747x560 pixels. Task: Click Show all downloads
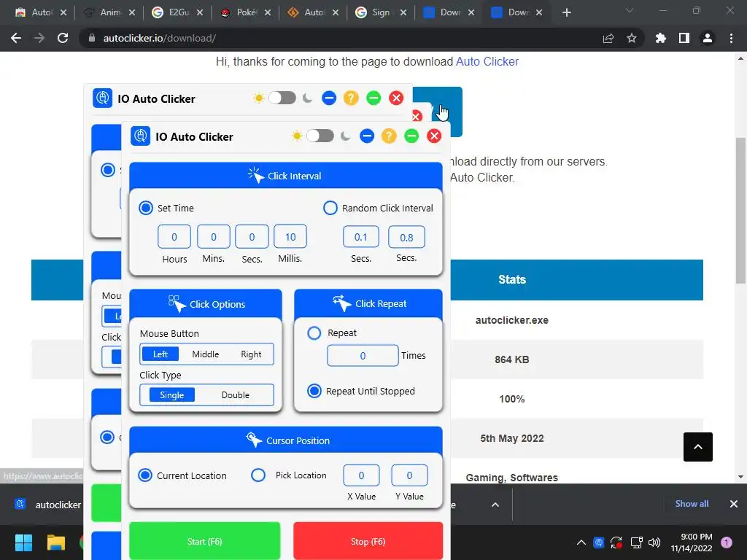point(692,503)
